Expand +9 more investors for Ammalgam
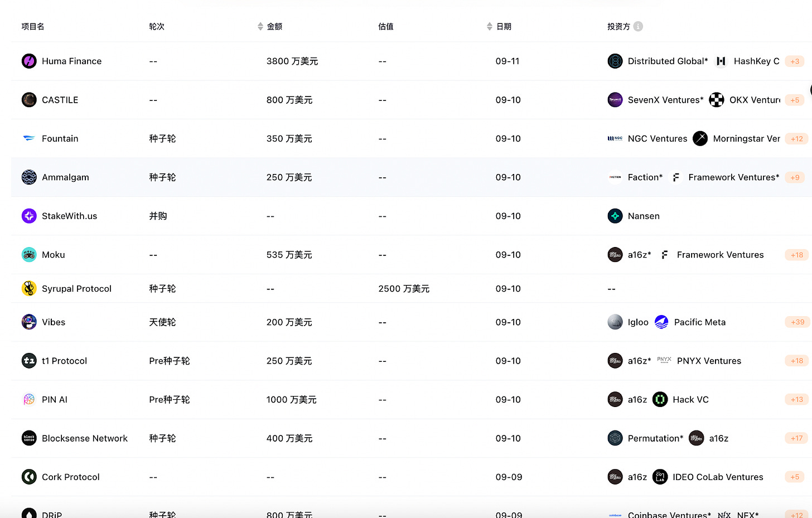The width and height of the screenshot is (812, 518). (795, 177)
